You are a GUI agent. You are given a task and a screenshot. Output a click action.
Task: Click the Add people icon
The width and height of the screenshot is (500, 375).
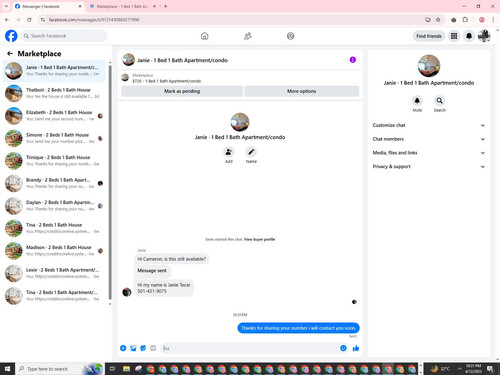click(x=229, y=152)
